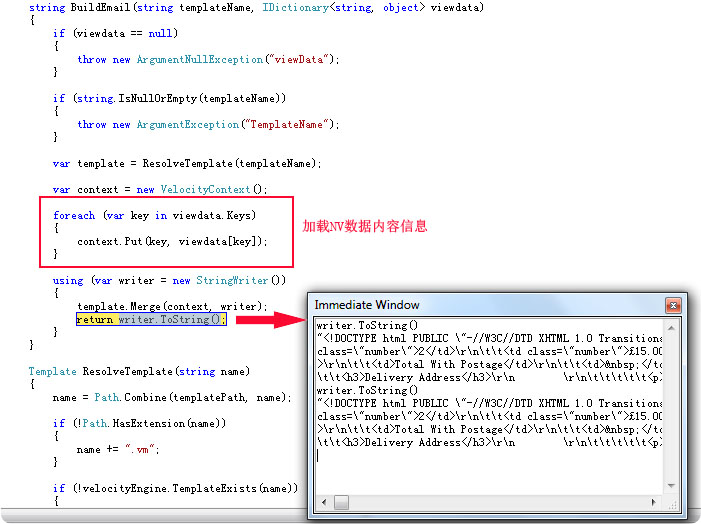This screenshot has height=524, width=701.
Task: Click the ArgumentNullException type name
Action: point(200,59)
